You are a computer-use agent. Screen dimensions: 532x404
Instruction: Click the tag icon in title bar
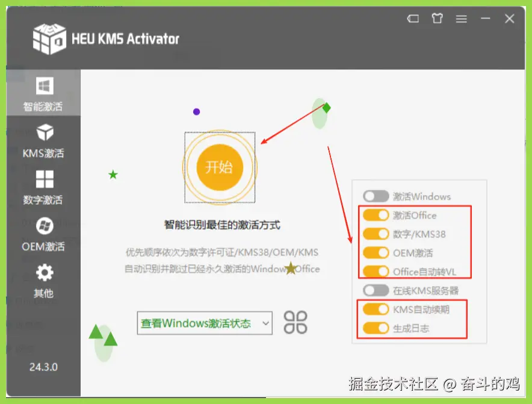(413, 18)
